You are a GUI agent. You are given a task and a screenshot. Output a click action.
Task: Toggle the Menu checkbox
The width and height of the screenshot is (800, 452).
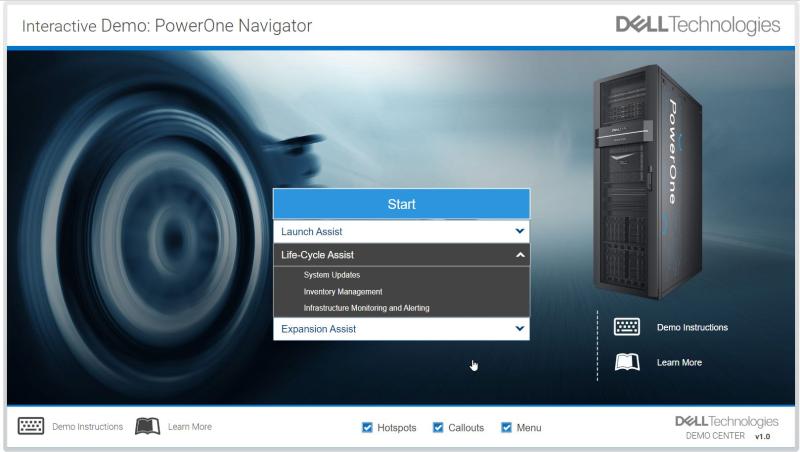[x=506, y=428]
